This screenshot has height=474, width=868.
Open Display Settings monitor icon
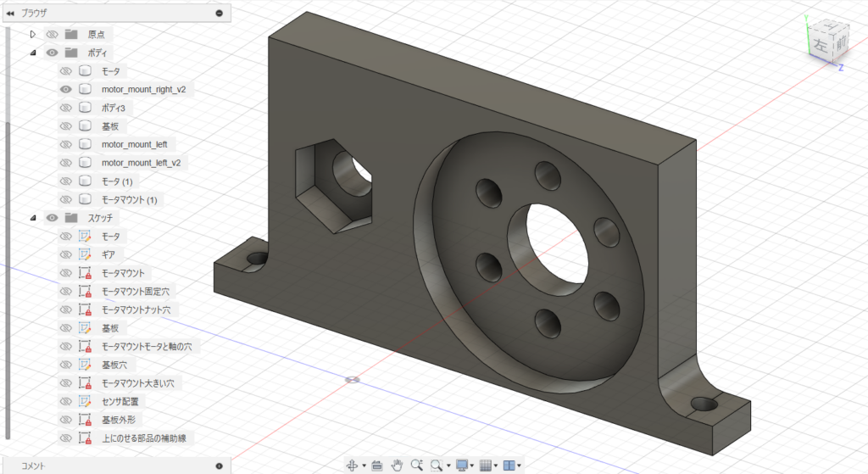[462, 466]
